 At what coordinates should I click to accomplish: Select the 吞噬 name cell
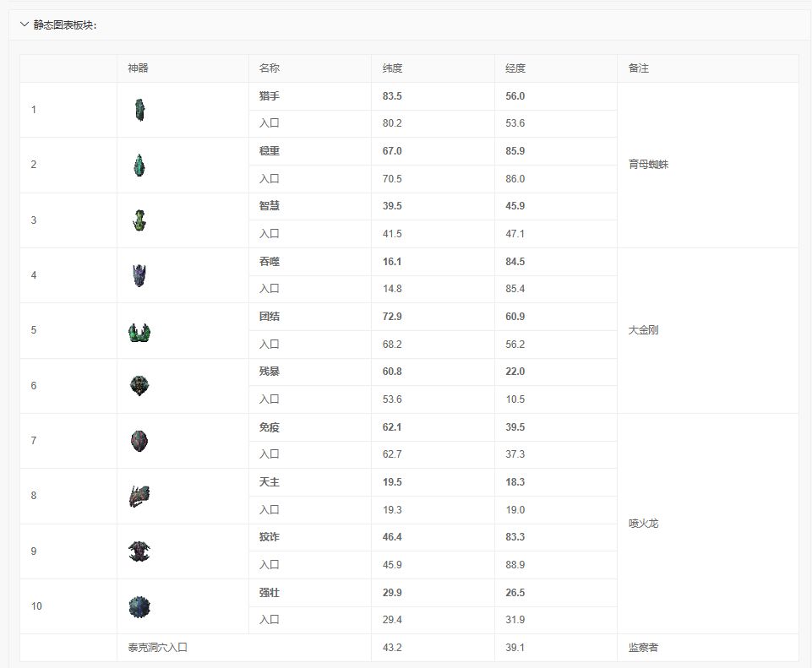[310, 262]
